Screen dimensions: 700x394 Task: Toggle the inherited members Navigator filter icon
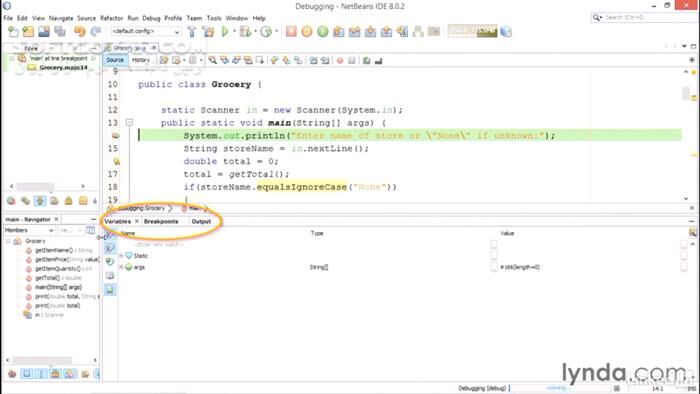coord(12,373)
